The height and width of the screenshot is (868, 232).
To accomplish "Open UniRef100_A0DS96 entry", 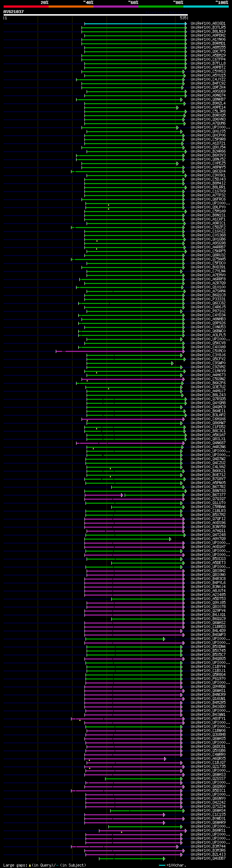I will coord(208,523).
